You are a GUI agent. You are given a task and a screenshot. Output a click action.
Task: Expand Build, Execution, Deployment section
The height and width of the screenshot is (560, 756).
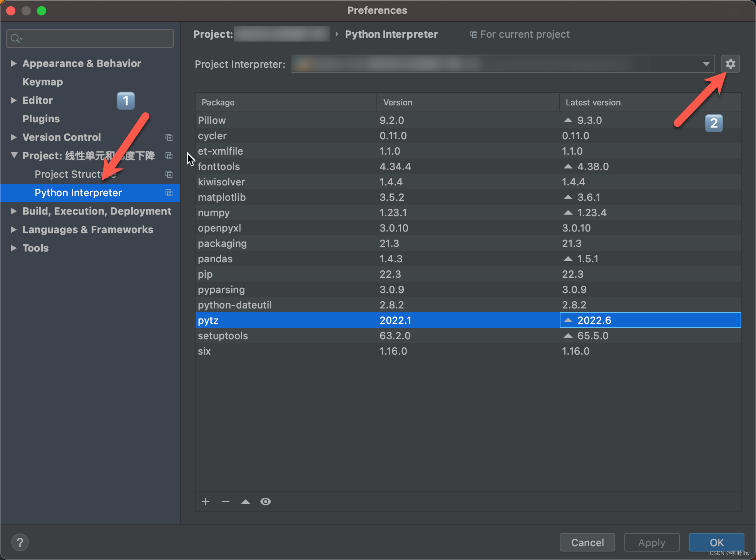[x=13, y=211]
